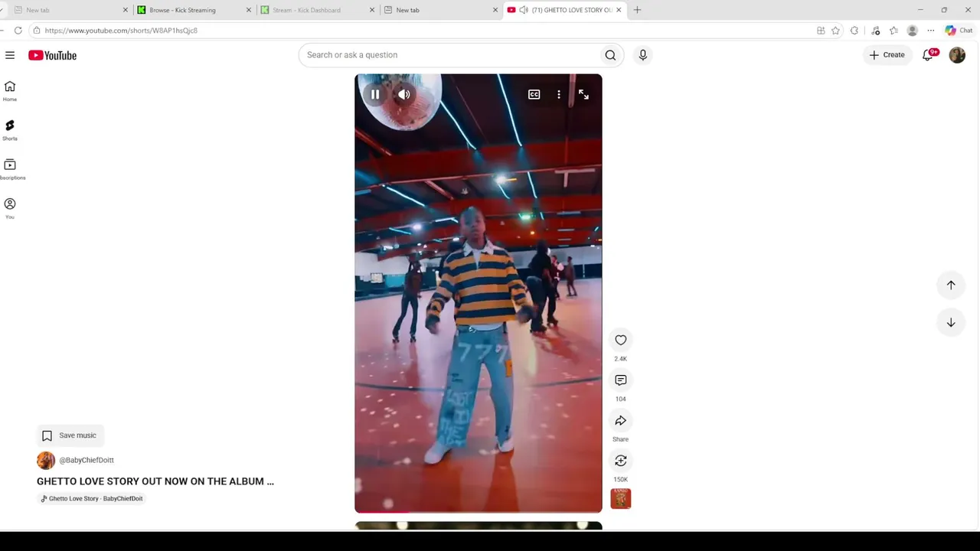This screenshot has width=980, height=551.
Task: Open the browser extensions menu
Action: click(854, 31)
